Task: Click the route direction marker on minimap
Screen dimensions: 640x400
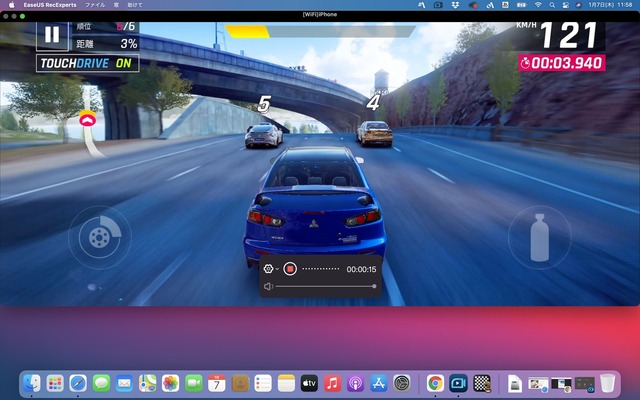Action: [x=88, y=120]
